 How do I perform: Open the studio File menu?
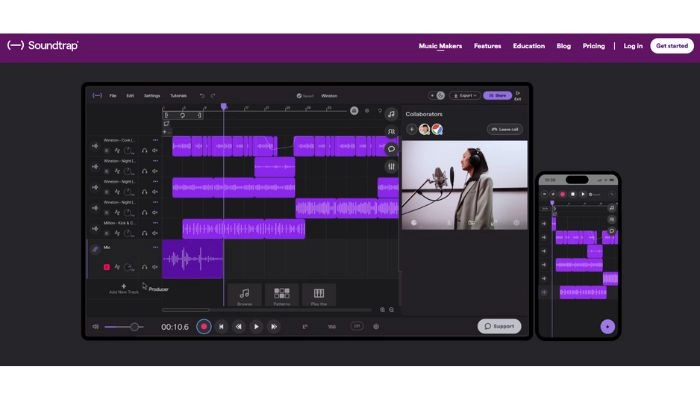point(113,96)
